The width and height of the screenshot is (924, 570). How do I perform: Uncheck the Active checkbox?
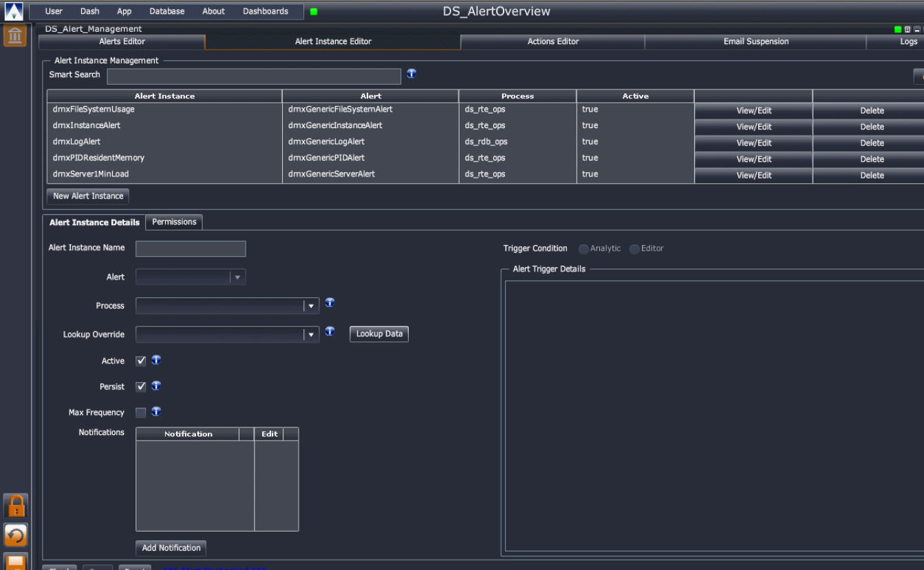click(x=141, y=361)
